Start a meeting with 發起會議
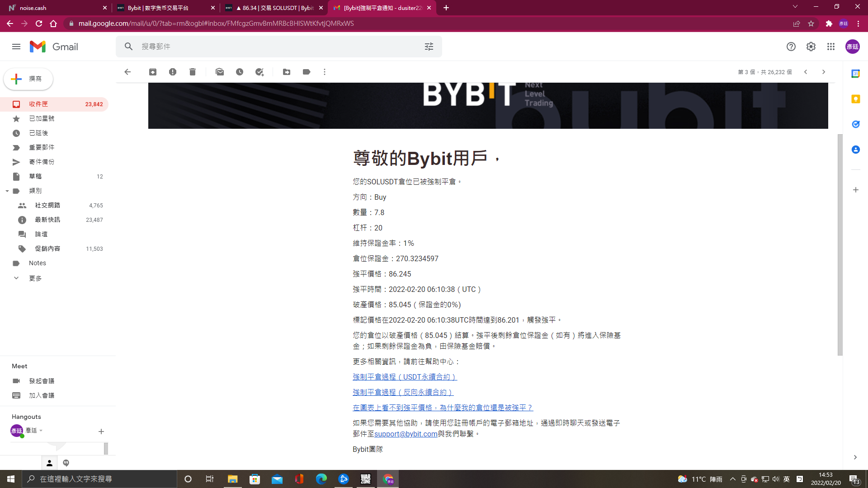Viewport: 868px width, 488px height. (42, 381)
